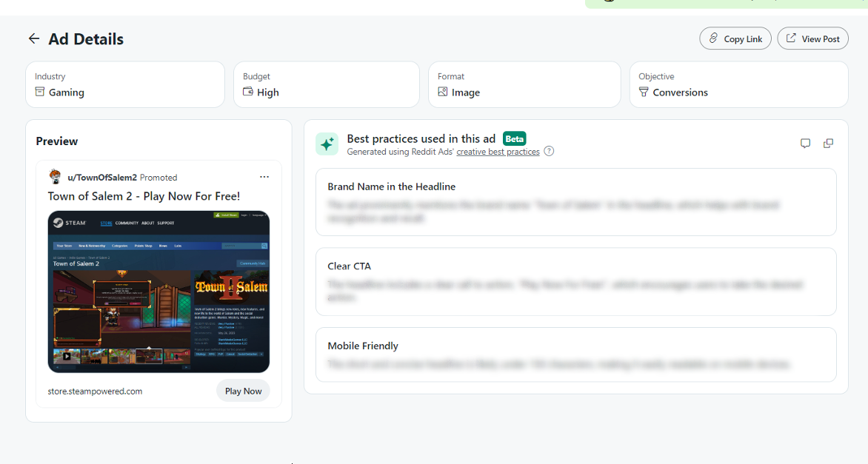
Task: Click the Copy Link button
Action: click(735, 38)
